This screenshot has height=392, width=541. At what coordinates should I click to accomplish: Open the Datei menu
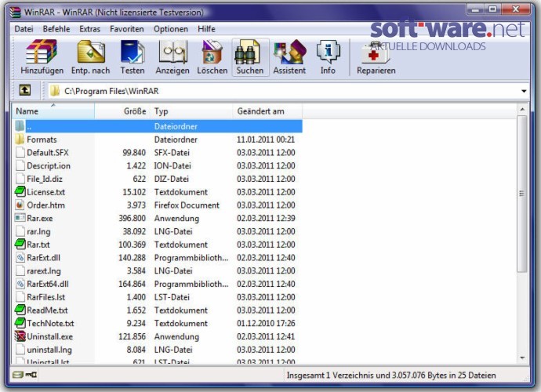coord(24,29)
